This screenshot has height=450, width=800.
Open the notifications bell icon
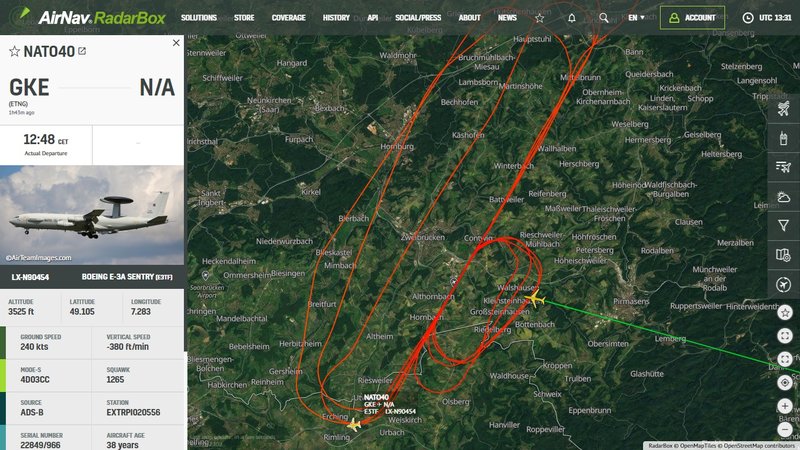pos(571,18)
